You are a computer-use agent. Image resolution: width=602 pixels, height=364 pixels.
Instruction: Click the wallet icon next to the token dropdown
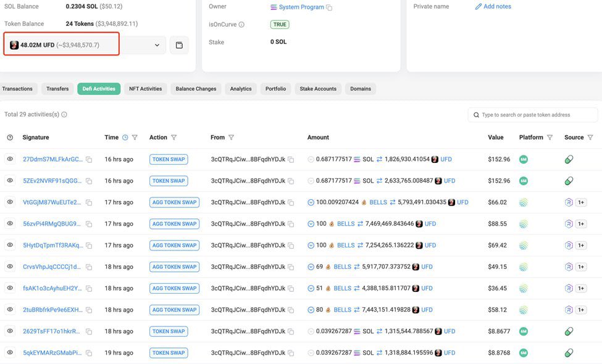[179, 45]
